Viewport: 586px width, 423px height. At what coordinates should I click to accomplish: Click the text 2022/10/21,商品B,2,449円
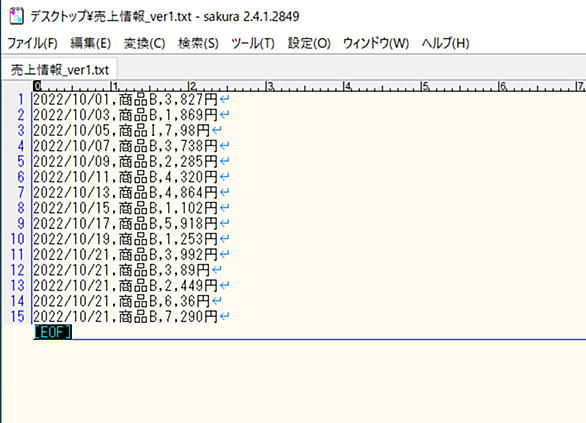(x=125, y=285)
